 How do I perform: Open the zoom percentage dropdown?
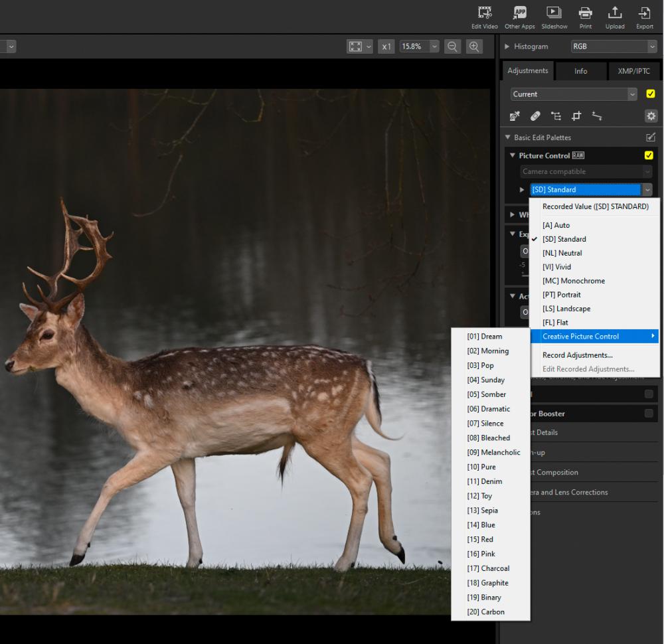[434, 46]
